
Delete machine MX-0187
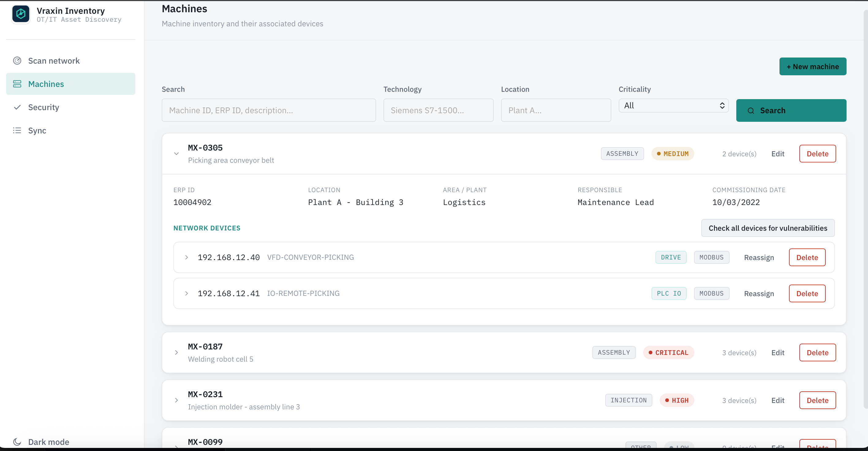pyautogui.click(x=817, y=352)
